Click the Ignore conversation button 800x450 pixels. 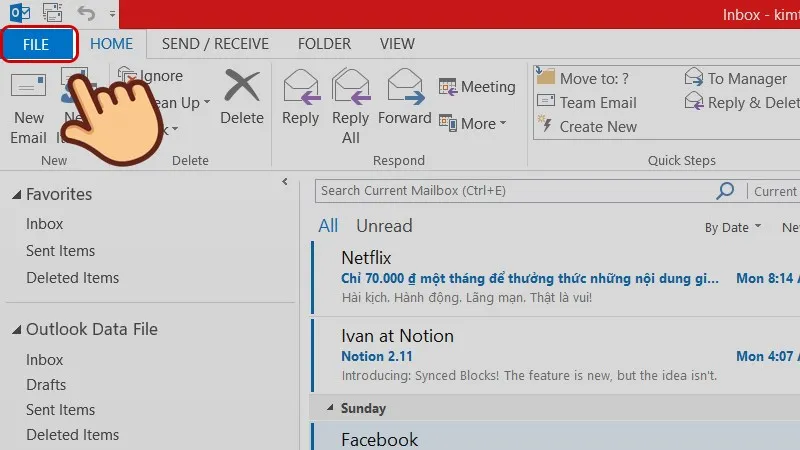[150, 76]
